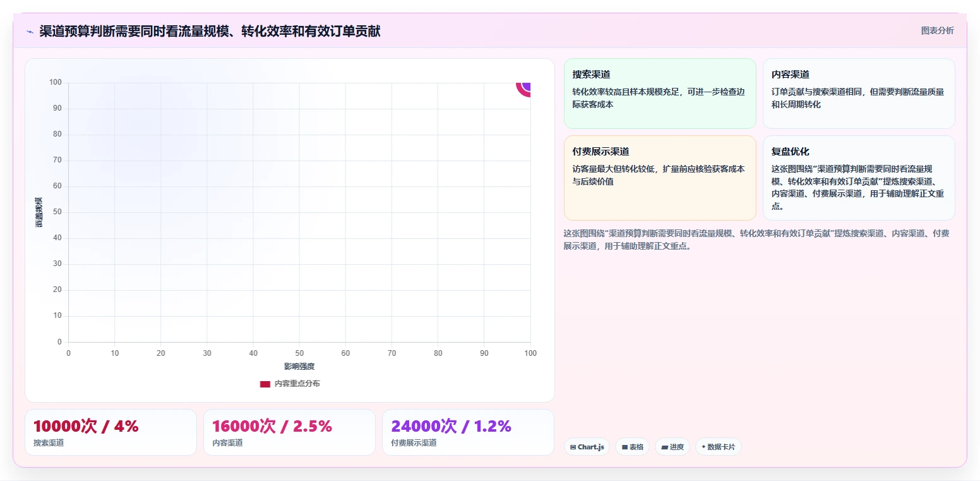Click the 影响强度 x-axis title

pos(299,367)
